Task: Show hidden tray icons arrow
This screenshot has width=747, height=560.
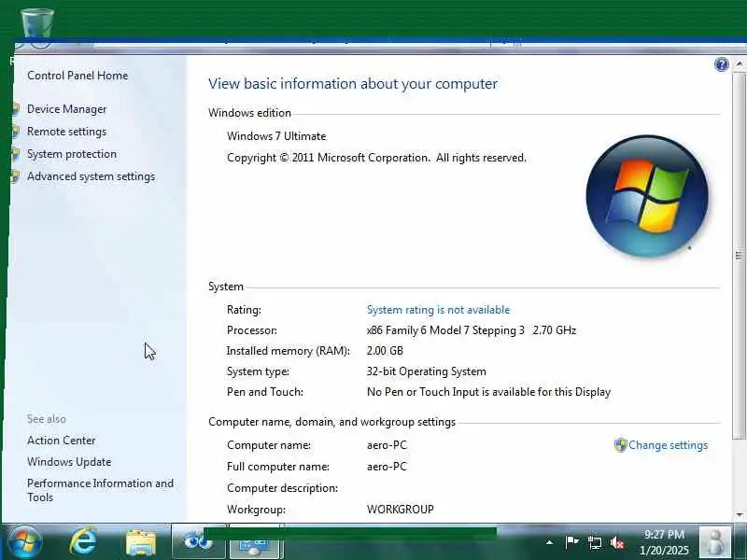Action: (549, 542)
